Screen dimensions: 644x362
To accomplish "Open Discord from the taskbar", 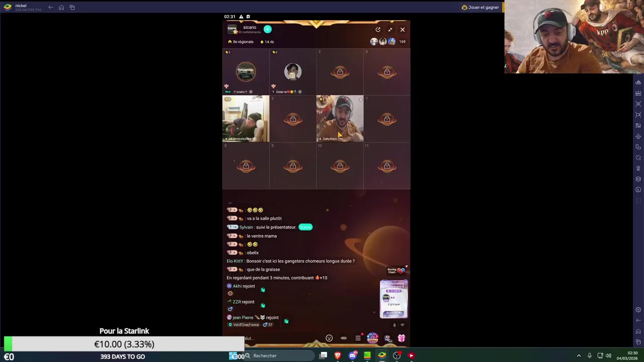I will point(353,356).
